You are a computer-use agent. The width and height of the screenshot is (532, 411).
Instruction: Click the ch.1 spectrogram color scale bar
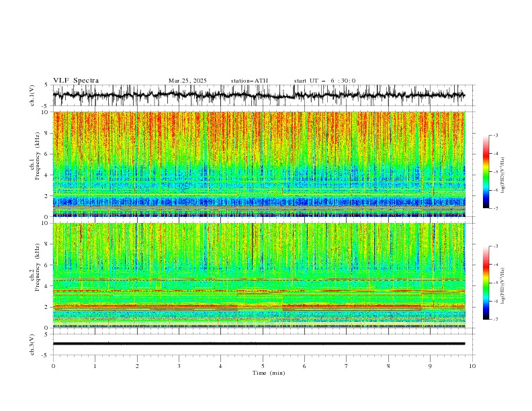click(486, 172)
